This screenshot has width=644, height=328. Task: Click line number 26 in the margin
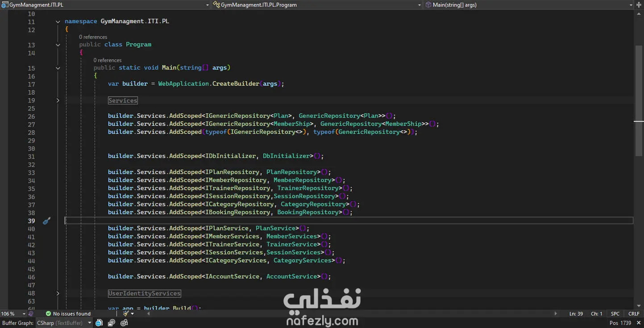tap(31, 116)
